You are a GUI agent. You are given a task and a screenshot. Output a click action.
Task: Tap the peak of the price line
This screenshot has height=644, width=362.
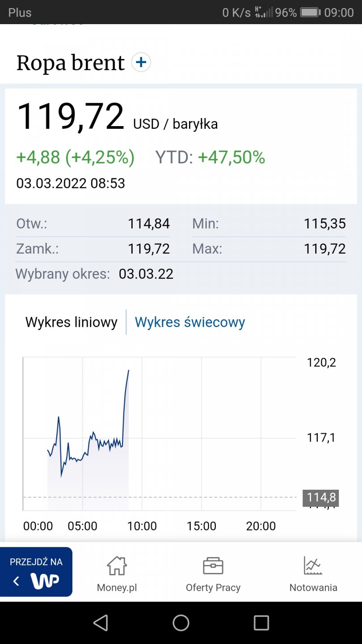click(129, 371)
